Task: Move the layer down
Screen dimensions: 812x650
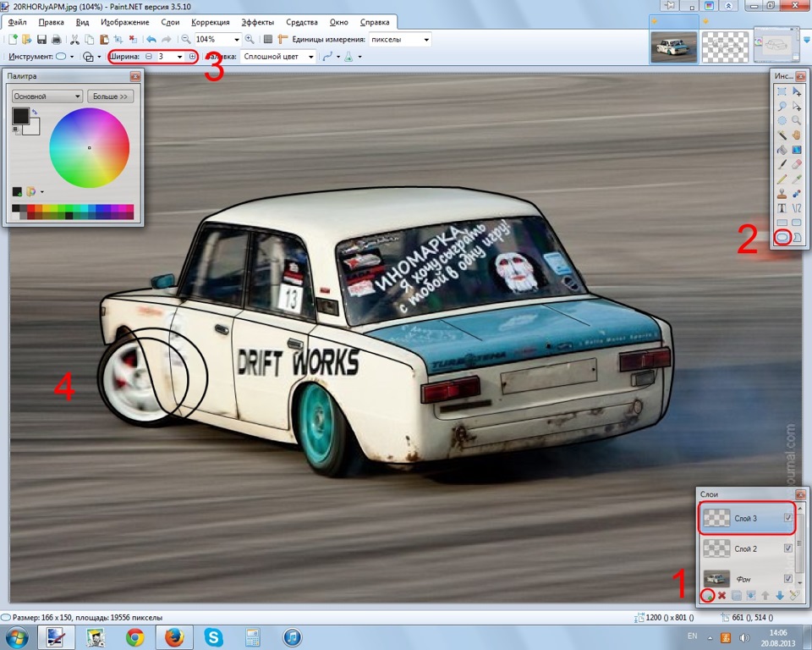Action: point(780,596)
